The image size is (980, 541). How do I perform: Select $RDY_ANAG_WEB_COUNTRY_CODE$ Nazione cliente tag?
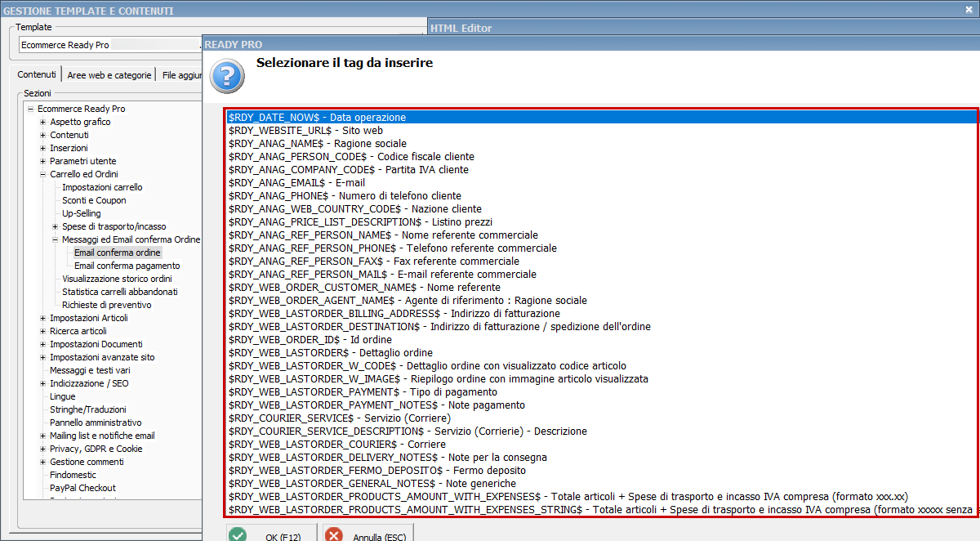coord(601,209)
